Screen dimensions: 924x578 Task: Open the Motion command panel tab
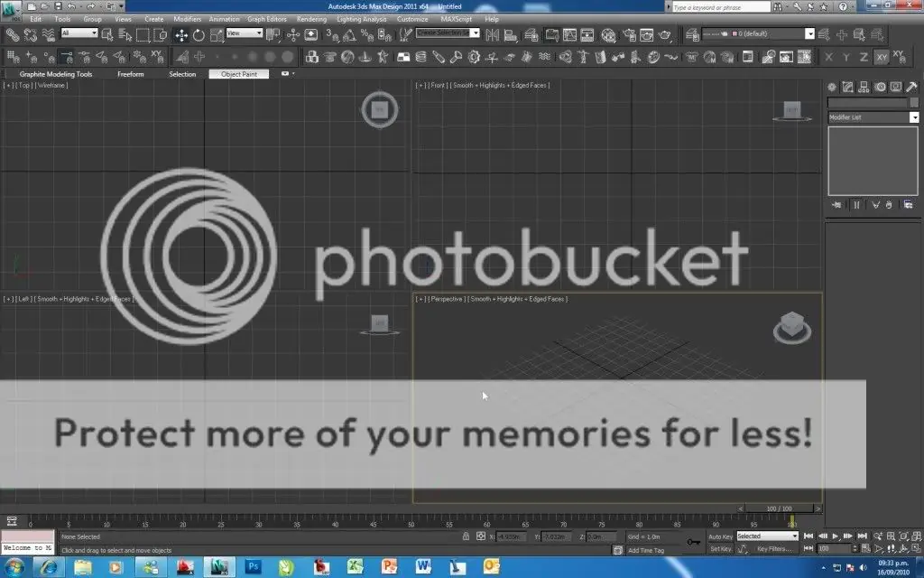point(880,87)
